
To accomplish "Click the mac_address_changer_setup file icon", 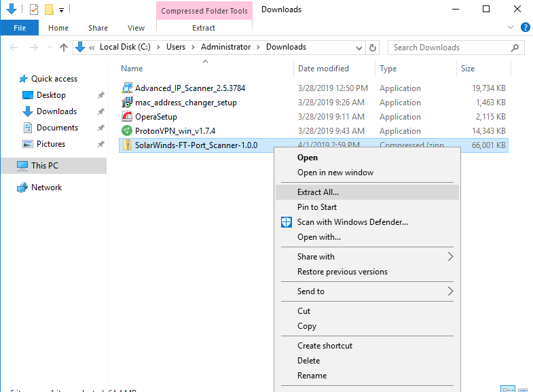I will [127, 103].
